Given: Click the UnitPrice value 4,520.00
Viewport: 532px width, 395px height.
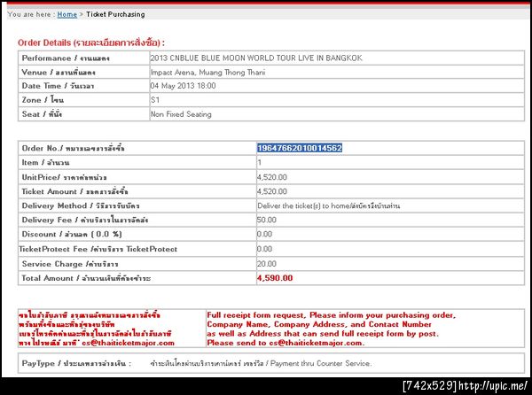Looking at the screenshot, I should [272, 177].
